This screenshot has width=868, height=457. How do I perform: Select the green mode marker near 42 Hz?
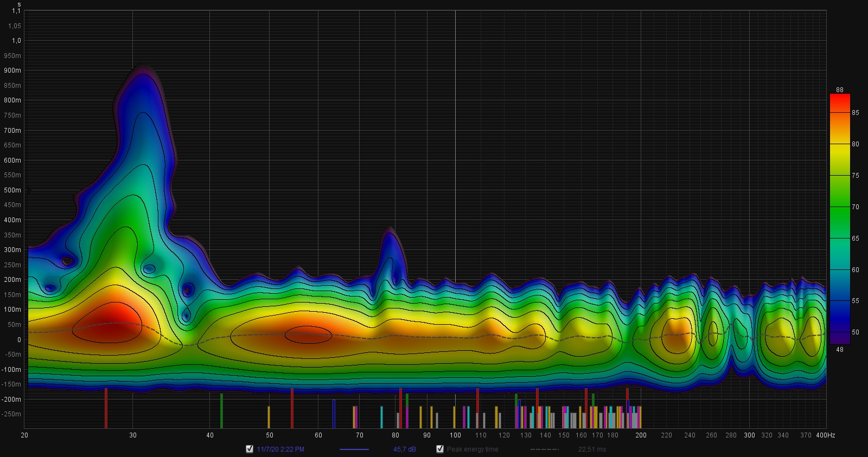[x=221, y=410]
